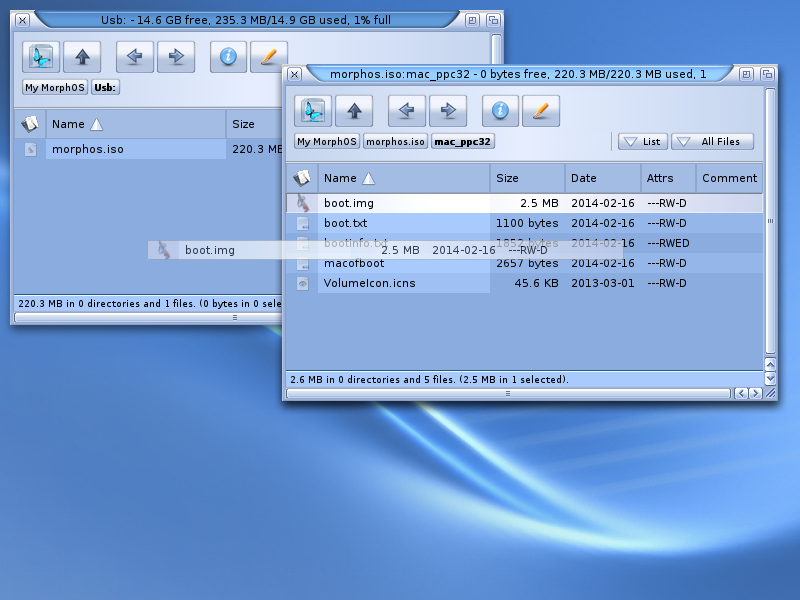This screenshot has width=800, height=600.
Task: Navigate forward in mac_ppc32 window
Action: (x=448, y=111)
